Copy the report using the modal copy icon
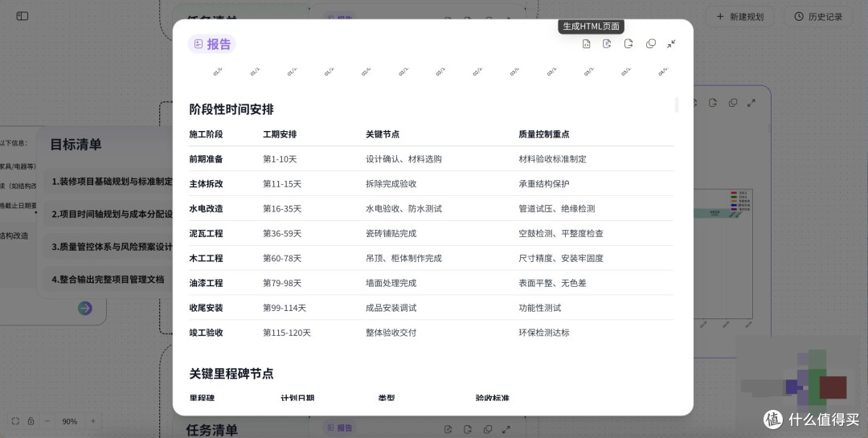868x438 pixels. [x=650, y=43]
